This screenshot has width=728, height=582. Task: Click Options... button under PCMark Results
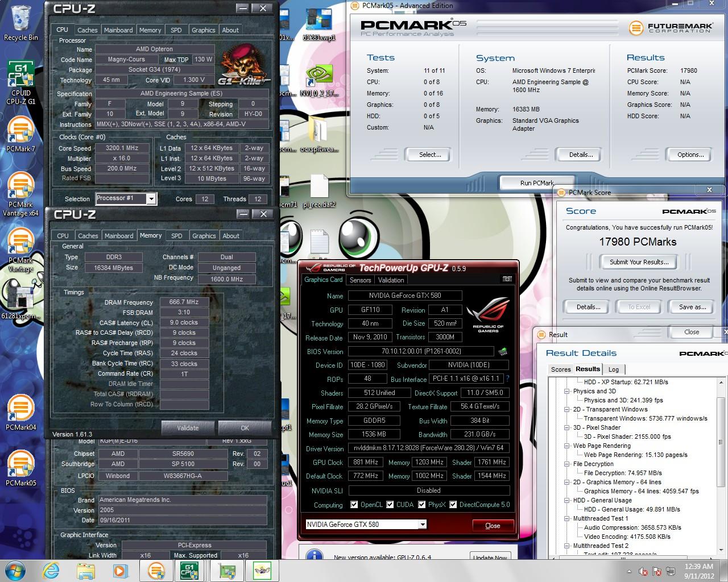pyautogui.click(x=690, y=155)
